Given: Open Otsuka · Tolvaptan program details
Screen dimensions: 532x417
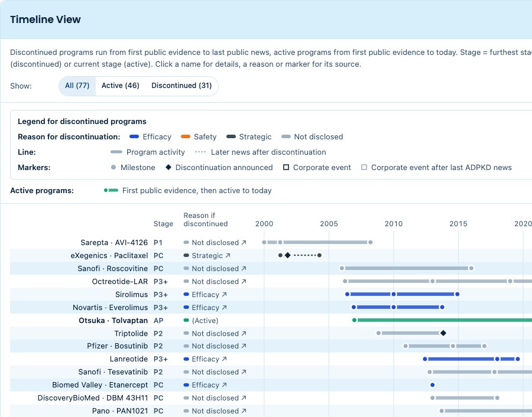Looking at the screenshot, I should (113, 320).
